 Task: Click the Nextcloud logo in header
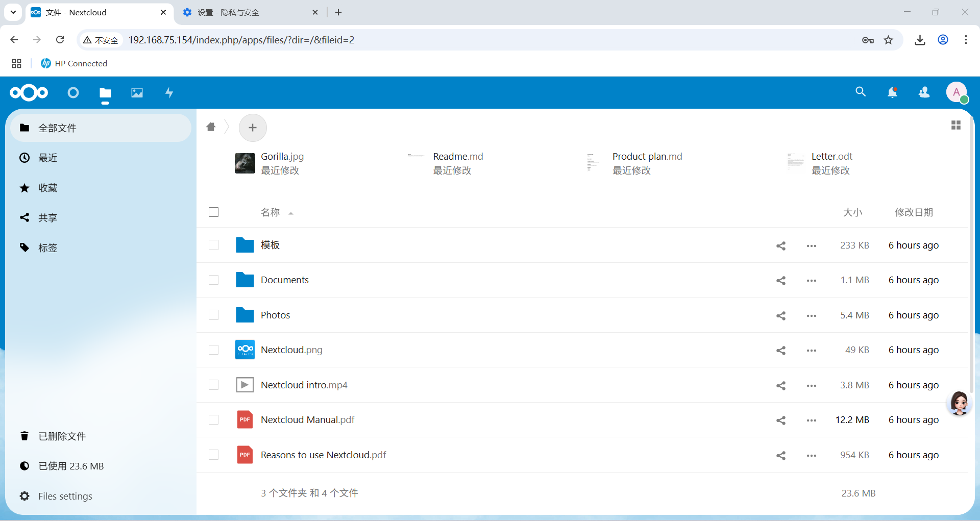(x=29, y=92)
